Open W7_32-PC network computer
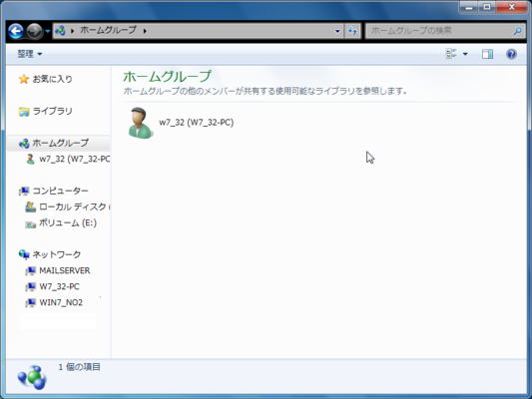532x399 pixels. (x=59, y=286)
